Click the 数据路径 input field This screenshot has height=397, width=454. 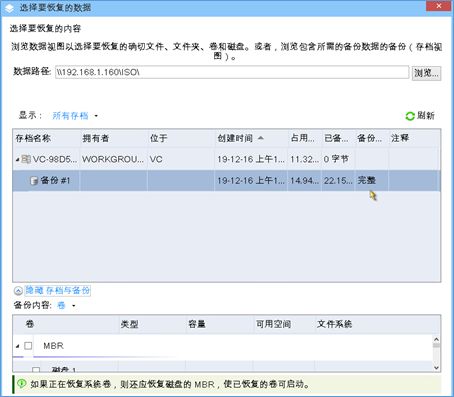[232, 72]
